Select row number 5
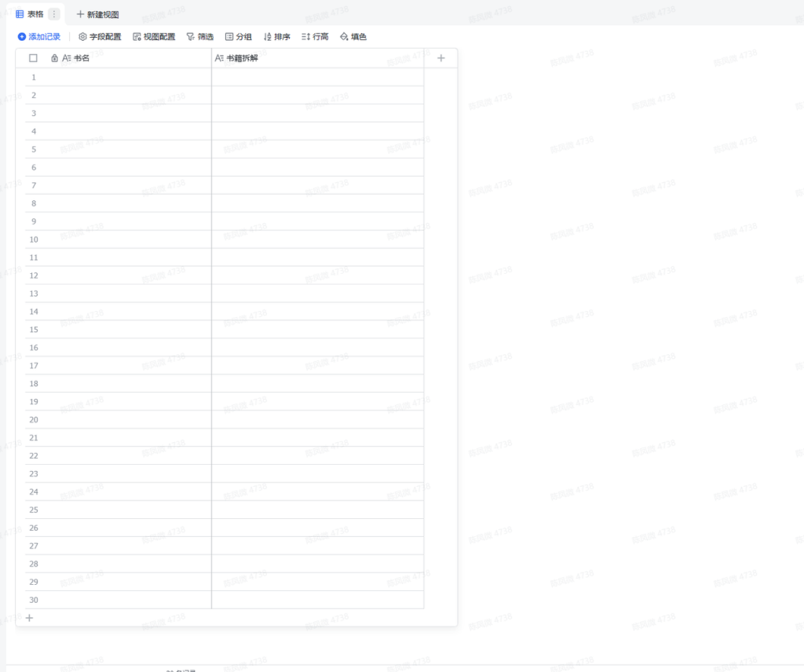Image resolution: width=804 pixels, height=672 pixels. [x=34, y=149]
